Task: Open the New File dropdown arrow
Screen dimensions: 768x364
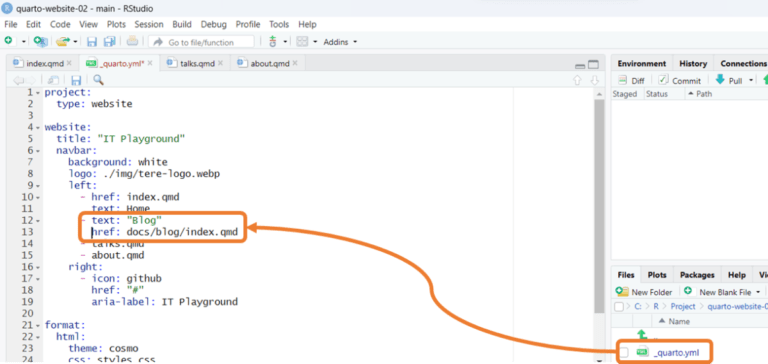Action: (24, 42)
